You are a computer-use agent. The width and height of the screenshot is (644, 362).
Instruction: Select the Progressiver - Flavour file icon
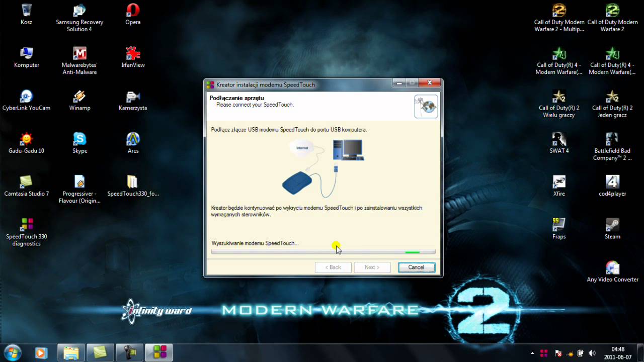79,189
